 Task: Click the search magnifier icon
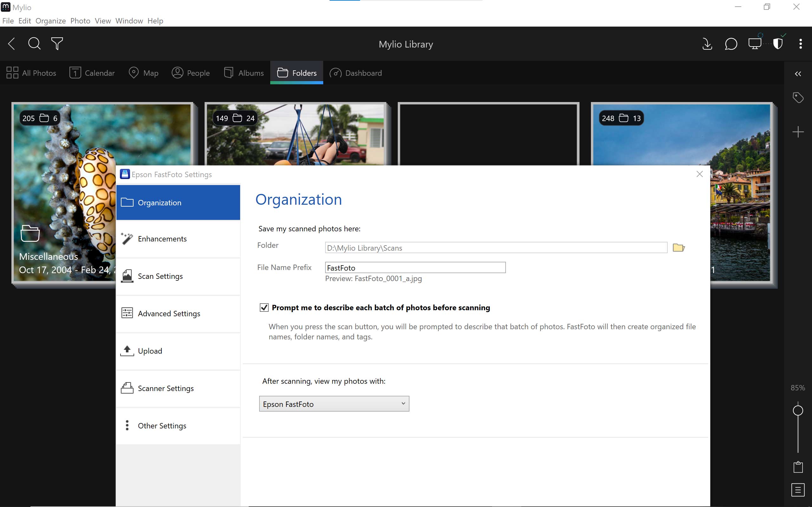[34, 44]
